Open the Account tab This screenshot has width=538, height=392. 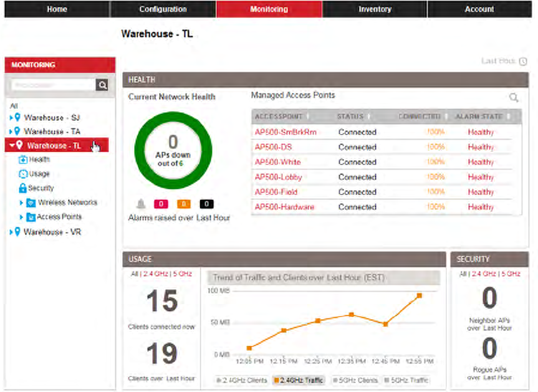point(479,9)
